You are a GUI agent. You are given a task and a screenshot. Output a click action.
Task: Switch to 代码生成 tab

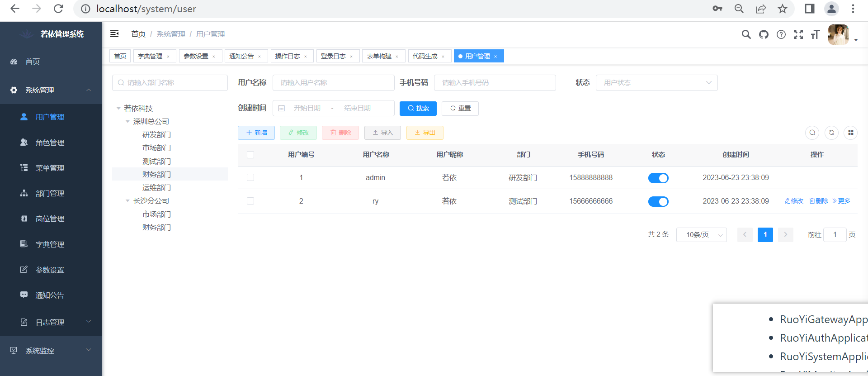click(x=429, y=56)
